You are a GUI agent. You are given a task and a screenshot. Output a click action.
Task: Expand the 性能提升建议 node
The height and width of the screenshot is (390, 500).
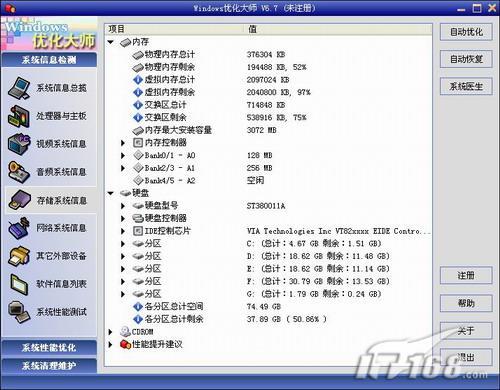coord(110,344)
